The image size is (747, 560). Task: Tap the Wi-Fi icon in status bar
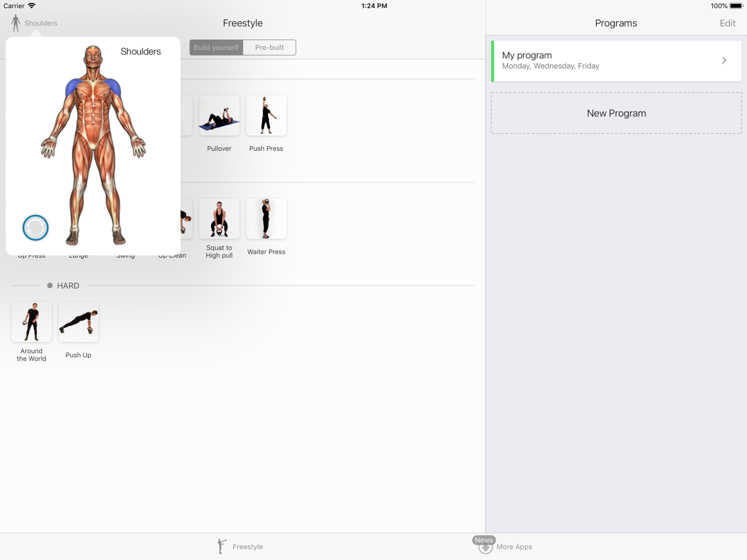[x=31, y=5]
